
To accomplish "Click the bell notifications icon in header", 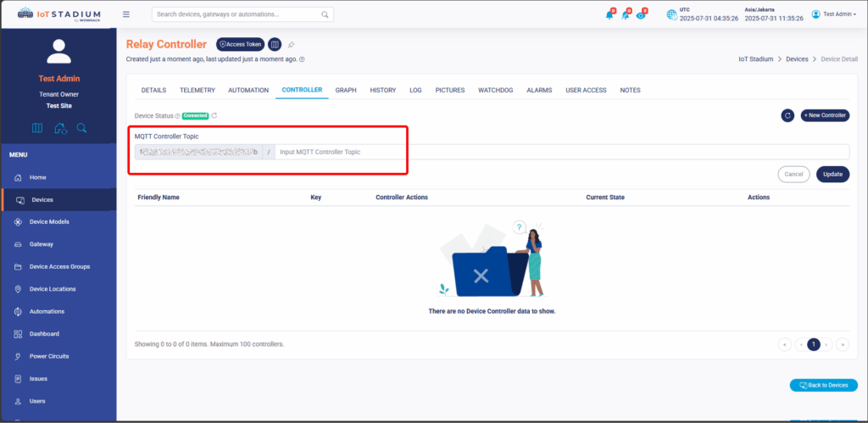I will click(609, 14).
